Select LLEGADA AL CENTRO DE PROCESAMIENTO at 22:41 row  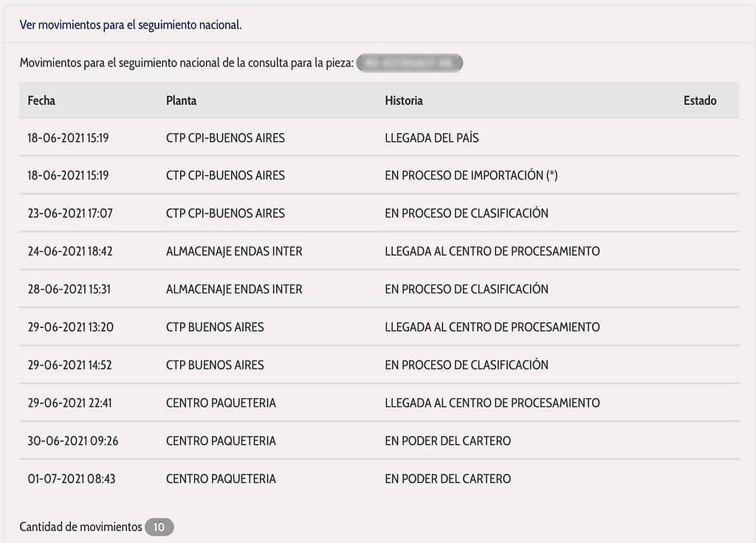click(492, 403)
